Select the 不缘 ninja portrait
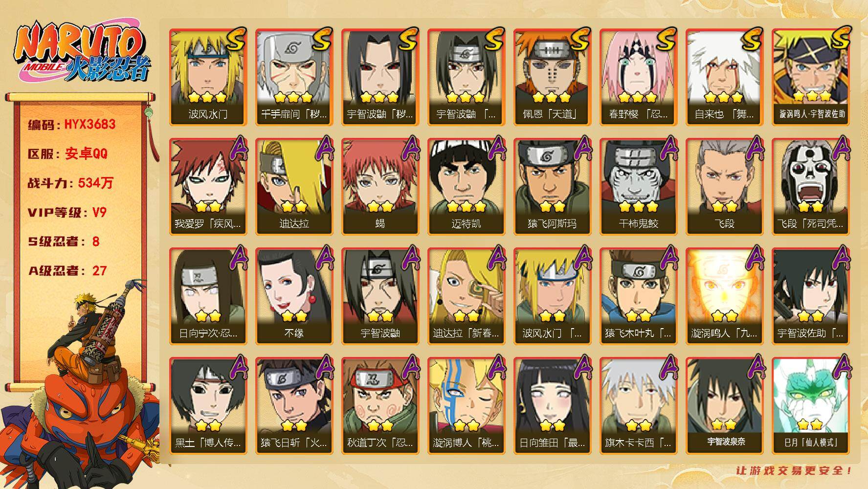The height and width of the screenshot is (489, 868). tap(294, 296)
